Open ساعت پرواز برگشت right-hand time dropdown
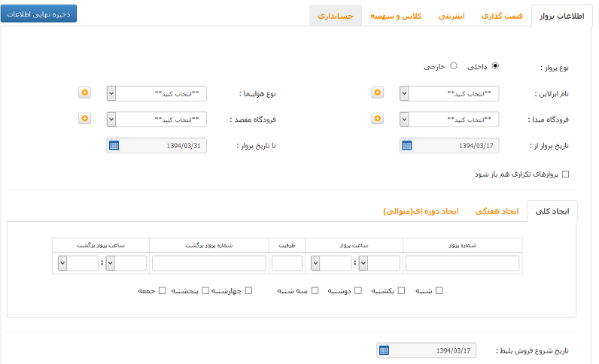 [x=126, y=263]
